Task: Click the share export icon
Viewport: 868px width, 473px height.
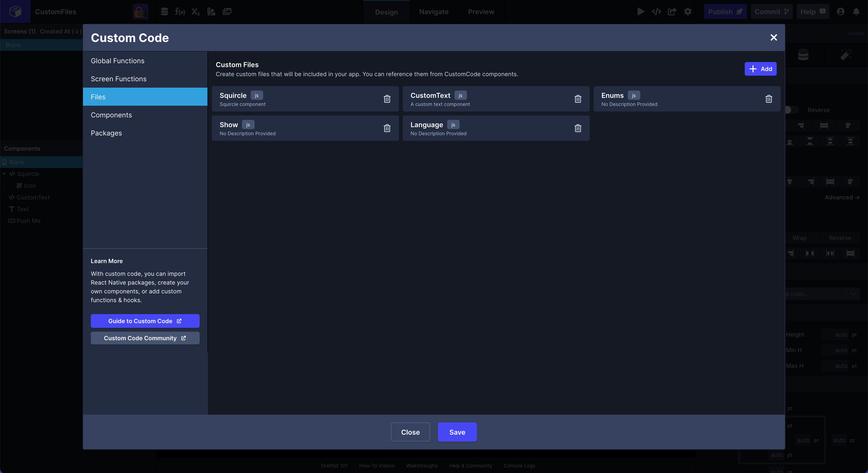Action: [672, 11]
